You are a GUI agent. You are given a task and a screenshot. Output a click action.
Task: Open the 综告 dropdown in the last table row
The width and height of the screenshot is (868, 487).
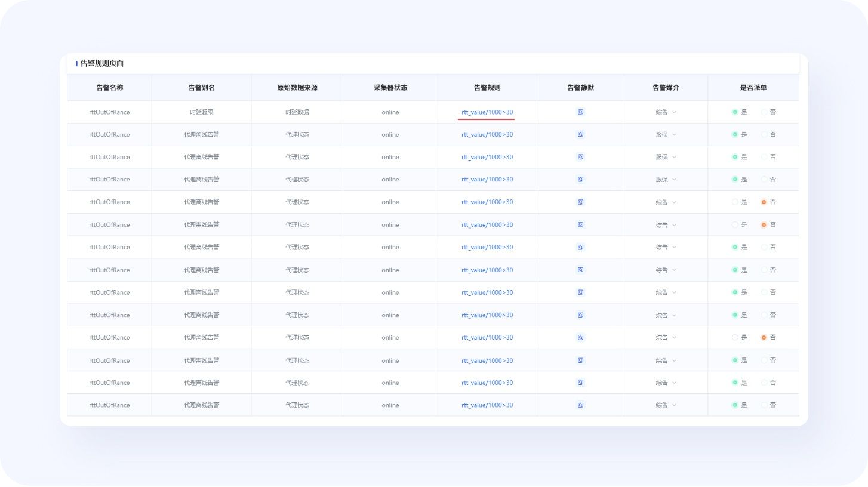coord(666,405)
